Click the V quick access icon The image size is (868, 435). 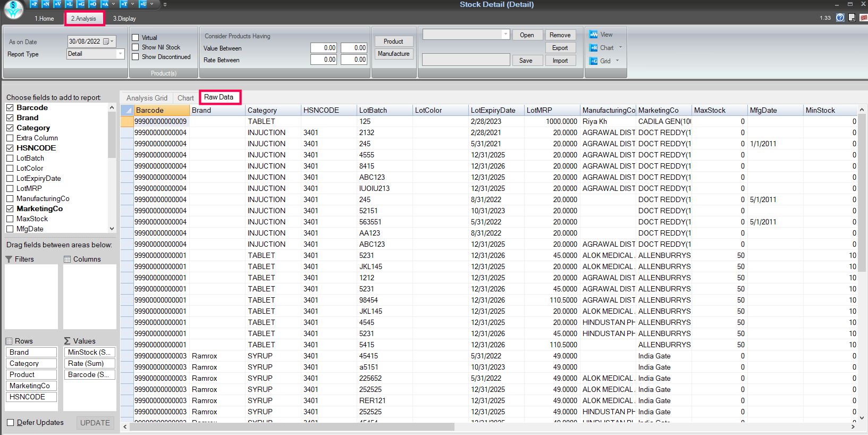(x=57, y=4)
